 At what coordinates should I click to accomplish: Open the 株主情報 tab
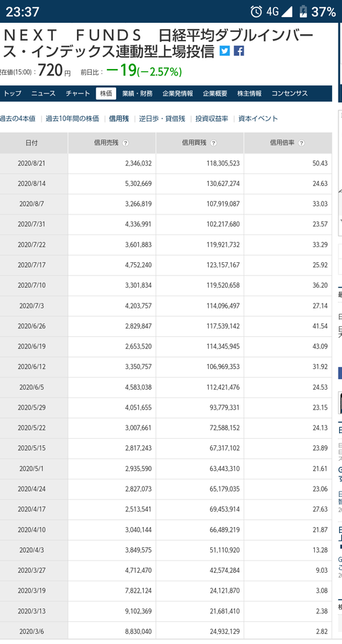coord(249,93)
